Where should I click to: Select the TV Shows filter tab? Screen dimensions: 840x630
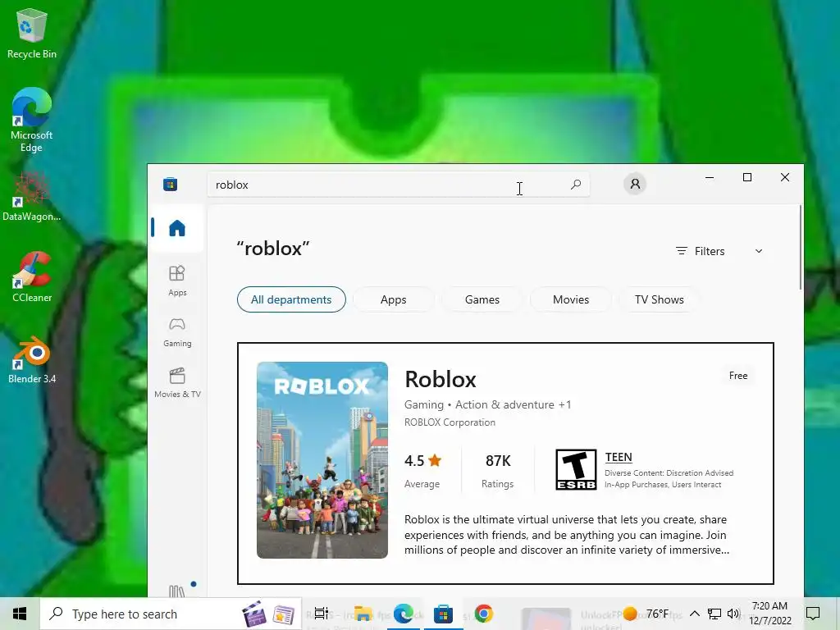tap(659, 299)
